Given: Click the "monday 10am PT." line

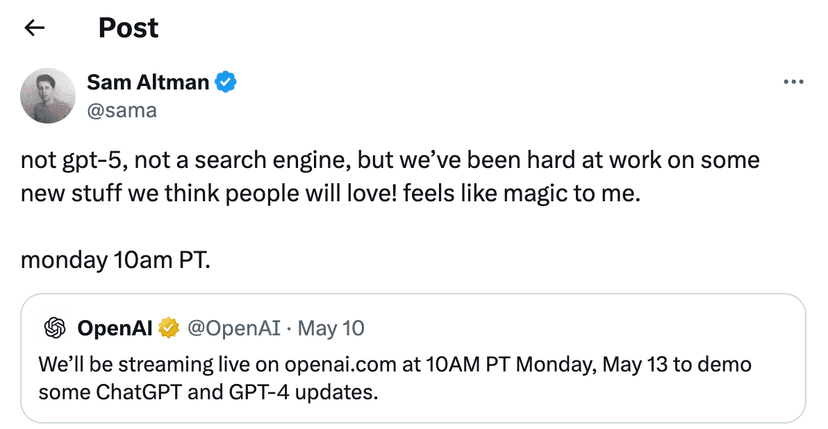Looking at the screenshot, I should (x=116, y=260).
